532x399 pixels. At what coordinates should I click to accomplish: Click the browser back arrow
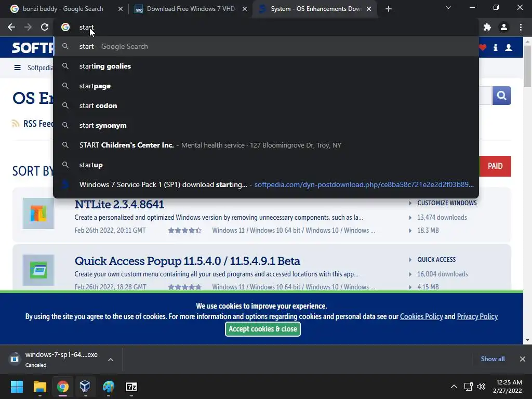[x=11, y=27]
